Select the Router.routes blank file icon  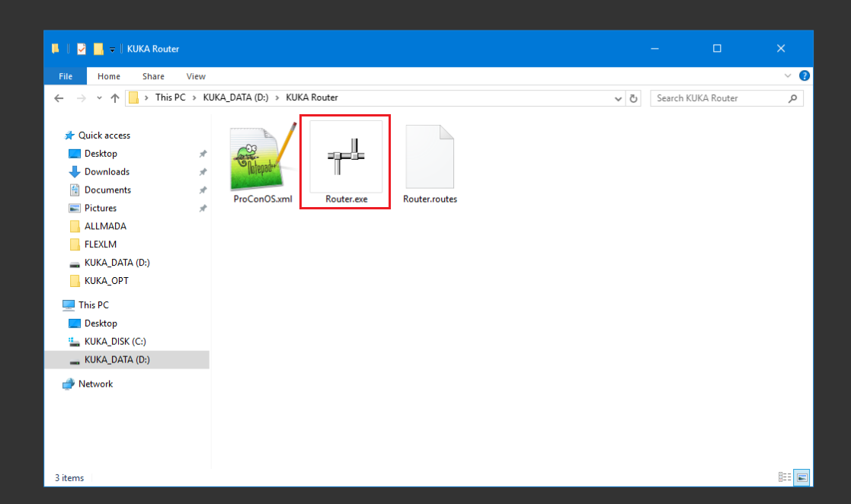[430, 157]
